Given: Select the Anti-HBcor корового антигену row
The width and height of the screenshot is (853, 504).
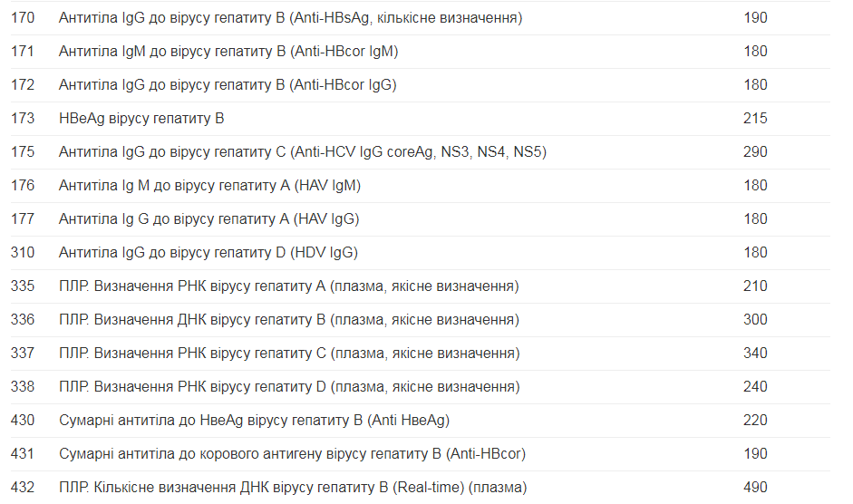Looking at the screenshot, I should 292,454.
